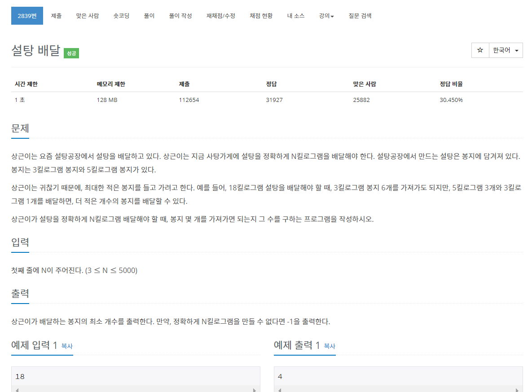Click left scroll arrow in sample output box
532x392 pixels.
280,390
